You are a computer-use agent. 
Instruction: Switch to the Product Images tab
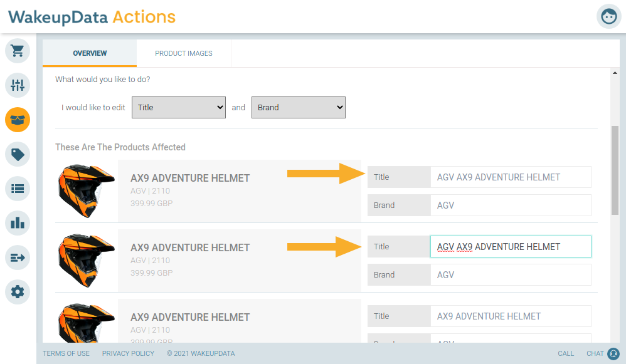tap(184, 53)
